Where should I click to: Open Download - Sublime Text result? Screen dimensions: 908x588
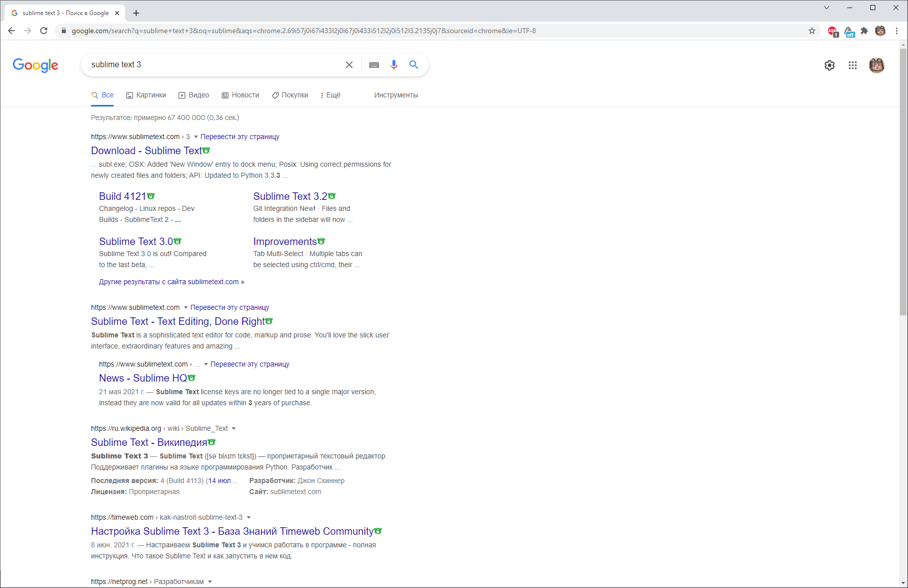coord(146,151)
